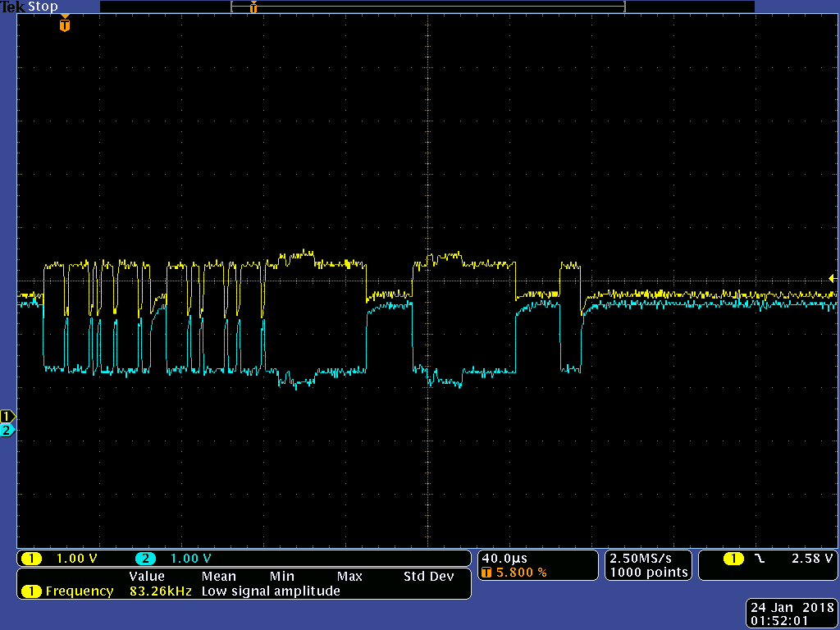Click the right bracket of the record view bar
Screen dimensions: 840x630
[624, 7]
